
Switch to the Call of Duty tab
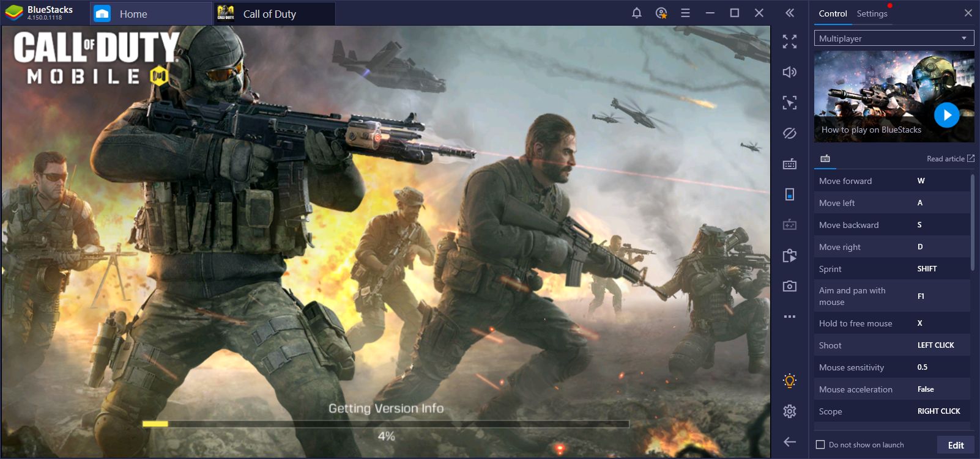click(274, 13)
